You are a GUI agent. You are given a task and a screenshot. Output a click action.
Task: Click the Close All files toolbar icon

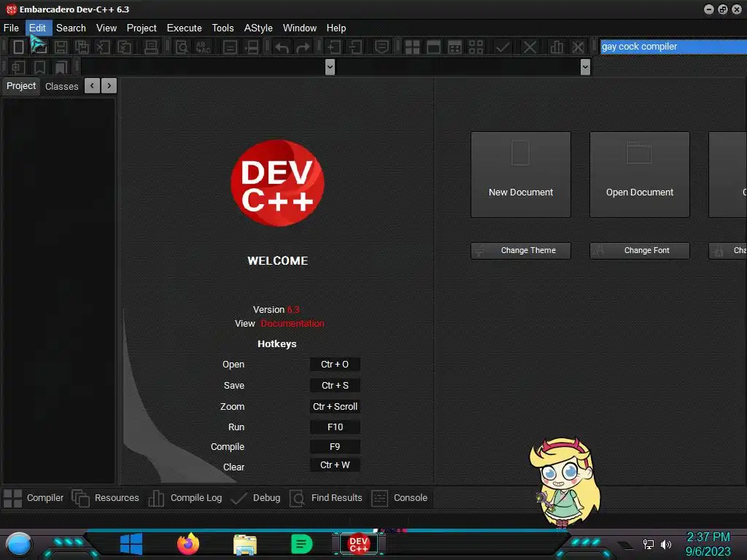(124, 47)
